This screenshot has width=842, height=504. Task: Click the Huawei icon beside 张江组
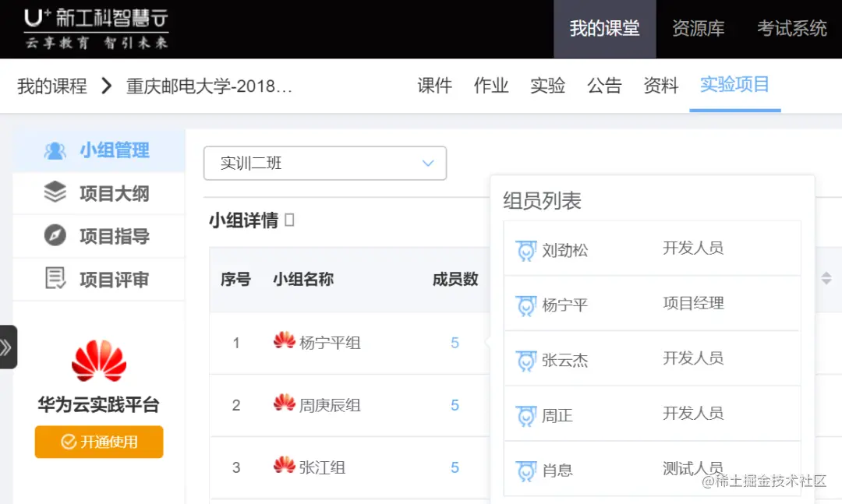click(284, 465)
